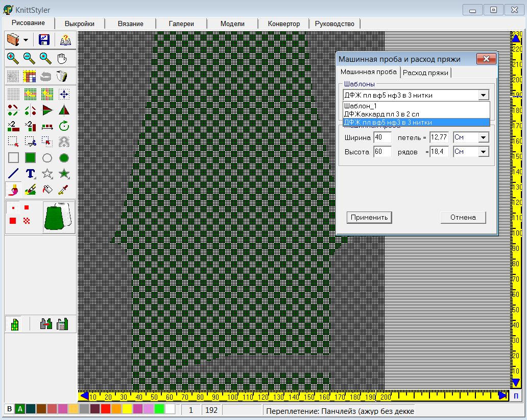Select the straight line drawing tool

[13, 174]
